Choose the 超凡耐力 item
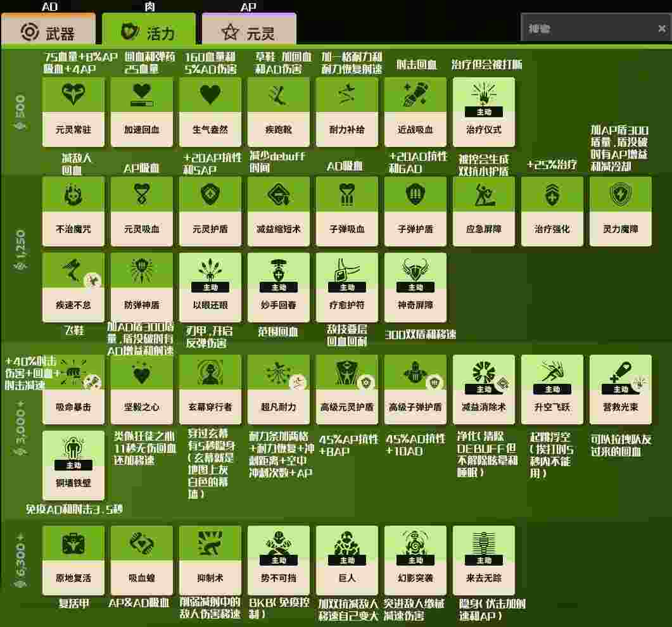Viewport: 672px width, 627px height. coord(279,389)
